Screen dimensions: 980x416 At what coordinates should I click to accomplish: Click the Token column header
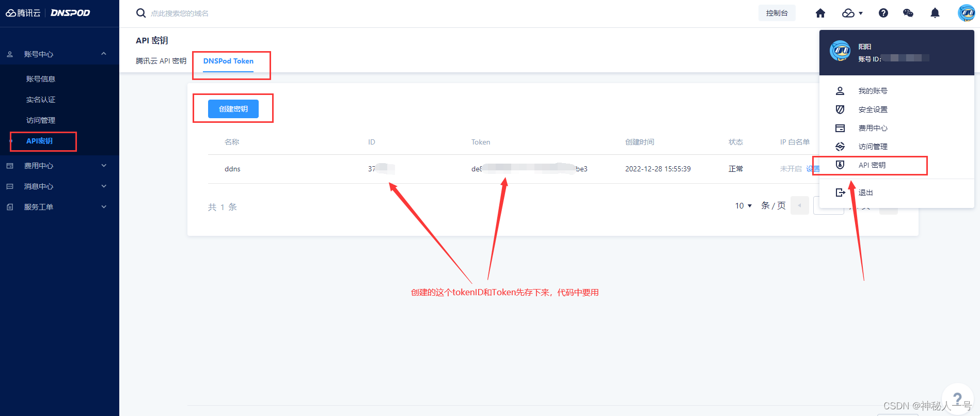(481, 142)
